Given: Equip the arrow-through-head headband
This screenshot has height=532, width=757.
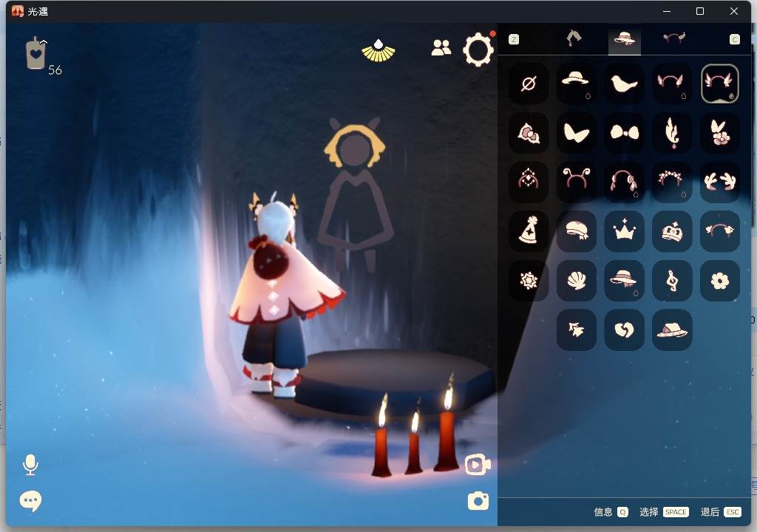Looking at the screenshot, I should (x=719, y=231).
